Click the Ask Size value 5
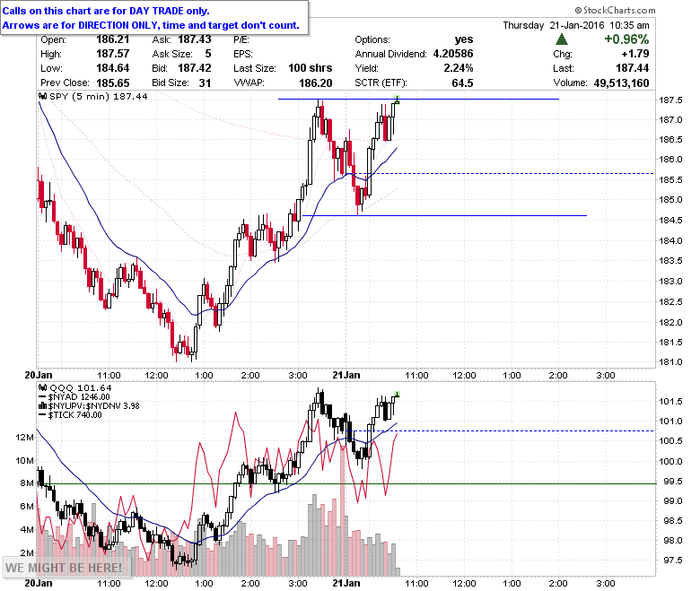The height and width of the screenshot is (591, 700). (208, 54)
